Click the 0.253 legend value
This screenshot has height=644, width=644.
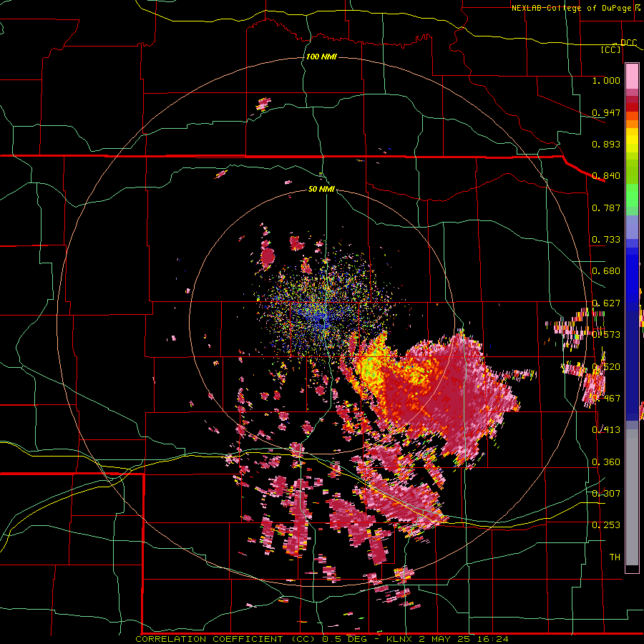606,525
